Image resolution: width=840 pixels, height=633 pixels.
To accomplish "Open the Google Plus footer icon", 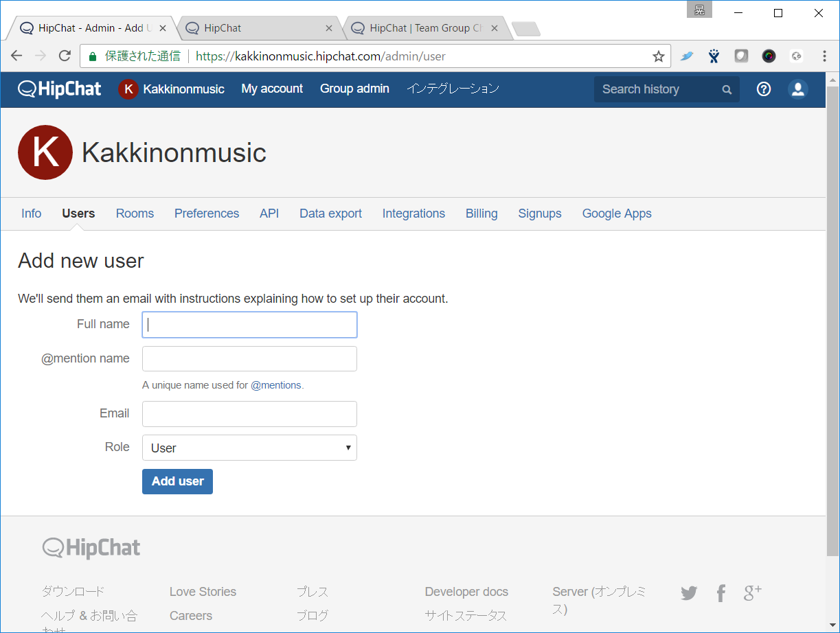I will pos(753,593).
